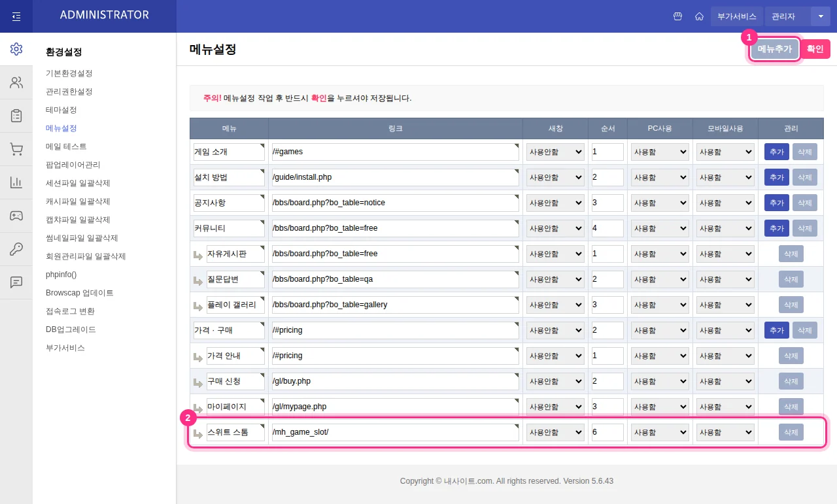837x504 pixels.
Task: Click the ADMINISTRATOR logo link
Action: click(x=105, y=15)
